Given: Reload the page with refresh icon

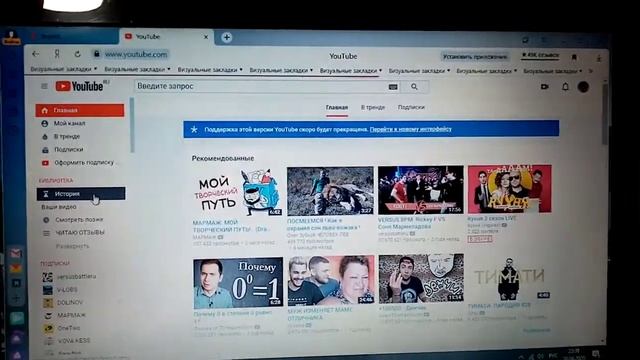Looking at the screenshot, I should tap(77, 54).
